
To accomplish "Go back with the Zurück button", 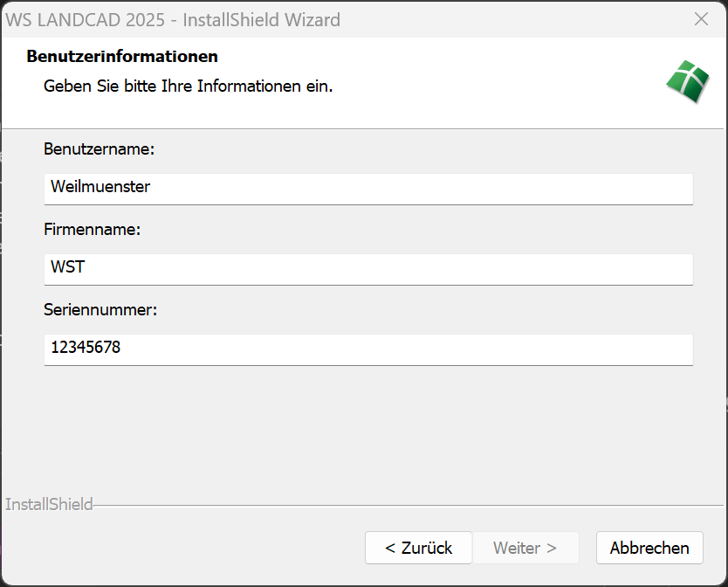I will (418, 548).
